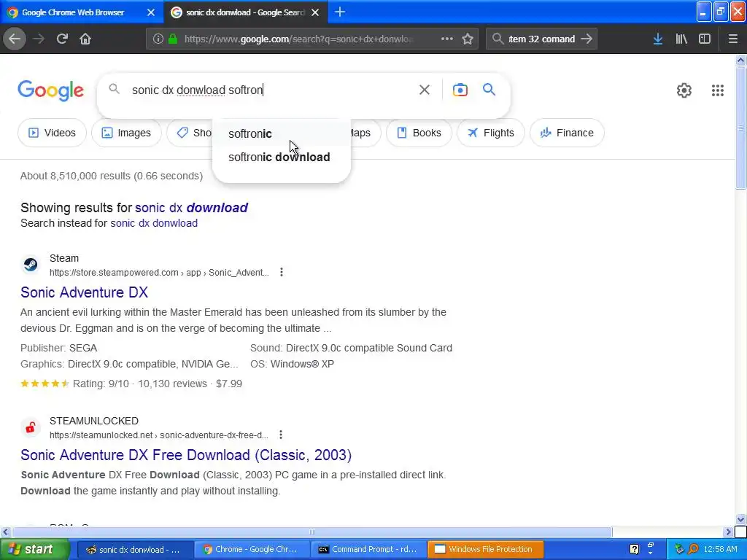Click the store.steampowered.com URL breadcrumb

pyautogui.click(x=159, y=273)
